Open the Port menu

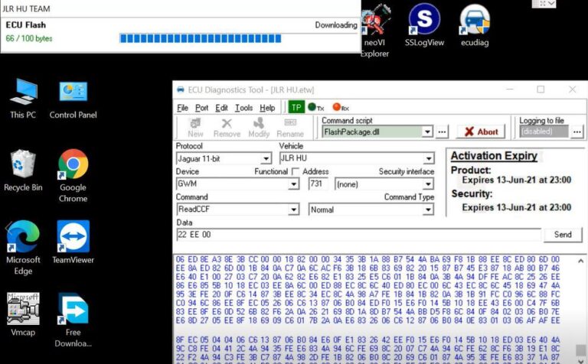[x=201, y=108]
